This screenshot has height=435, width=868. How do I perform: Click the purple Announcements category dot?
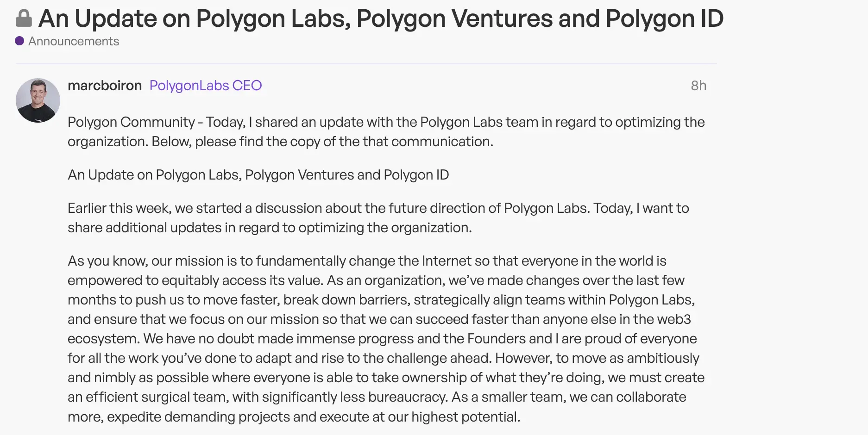point(19,41)
